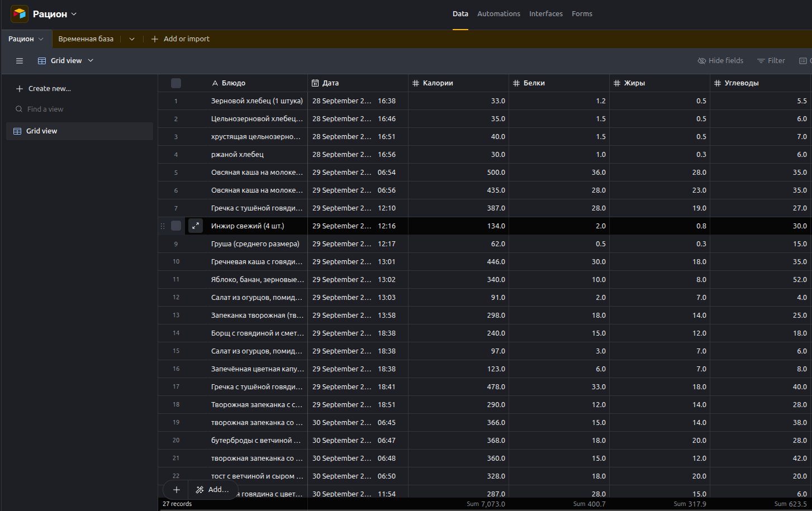Open the Automations tab

coord(498,14)
